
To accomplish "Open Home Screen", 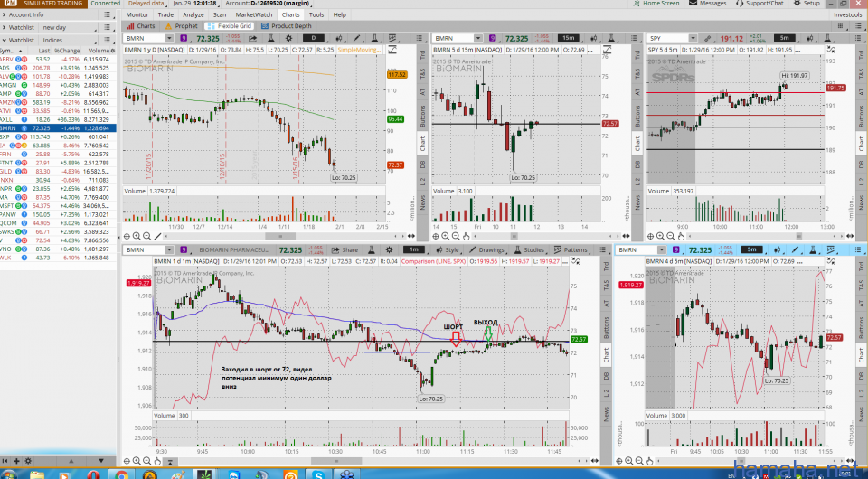I will pyautogui.click(x=656, y=4).
